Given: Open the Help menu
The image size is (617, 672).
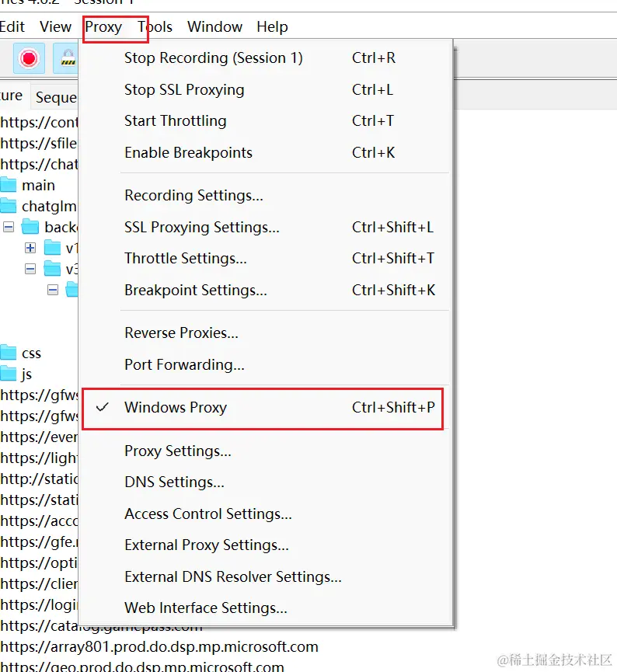Looking at the screenshot, I should [x=272, y=26].
